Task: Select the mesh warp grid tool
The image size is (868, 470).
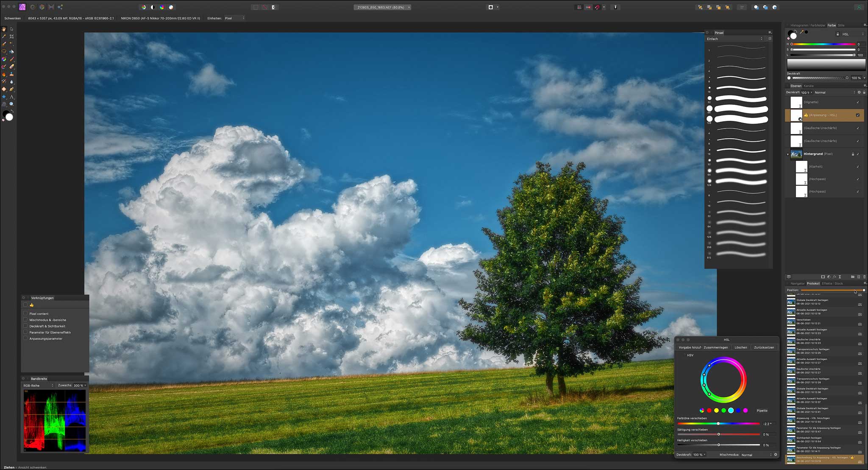Action: tap(4, 104)
